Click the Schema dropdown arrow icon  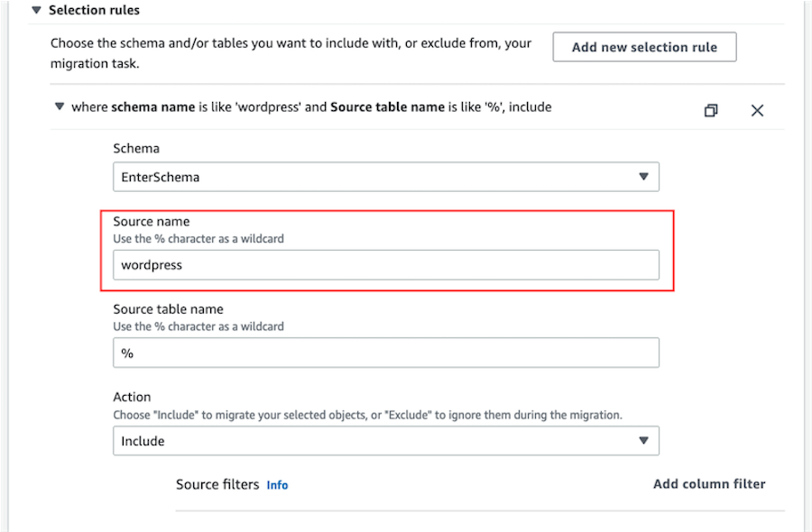pyautogui.click(x=643, y=177)
